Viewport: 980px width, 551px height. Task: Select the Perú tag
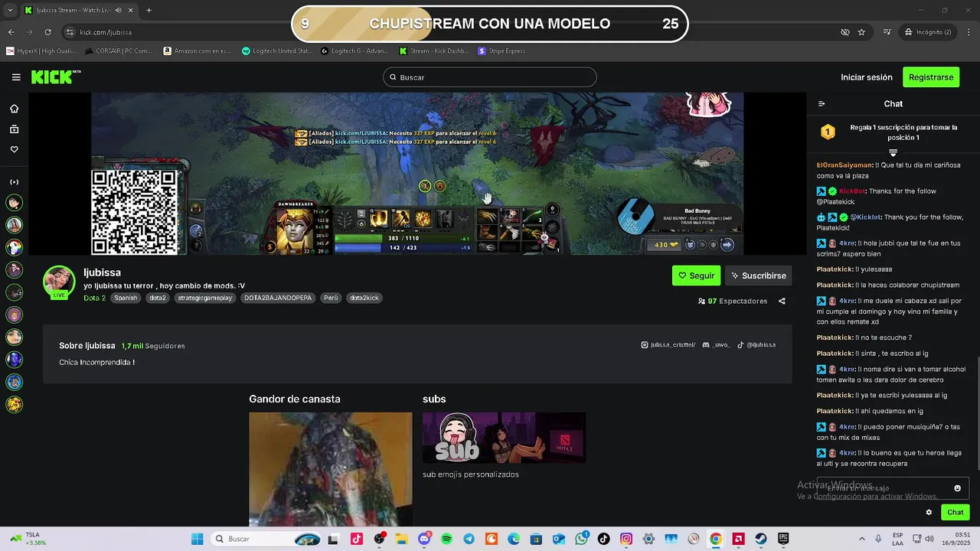[x=331, y=298]
